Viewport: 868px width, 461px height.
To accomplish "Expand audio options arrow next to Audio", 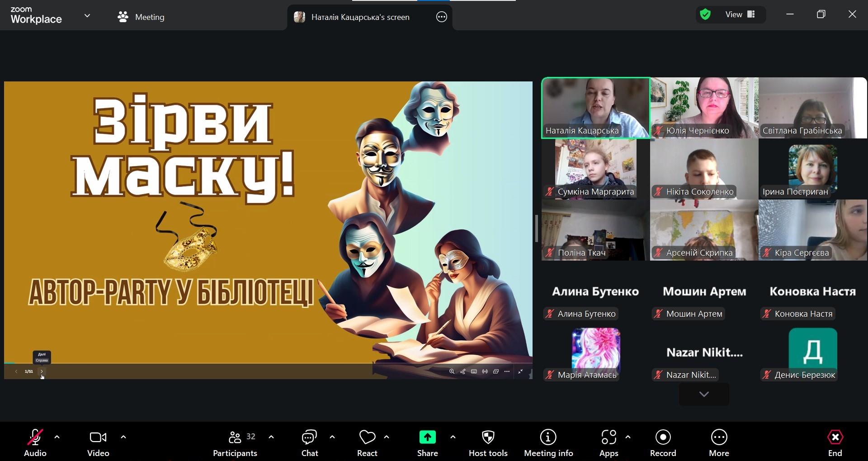I will click(x=57, y=437).
